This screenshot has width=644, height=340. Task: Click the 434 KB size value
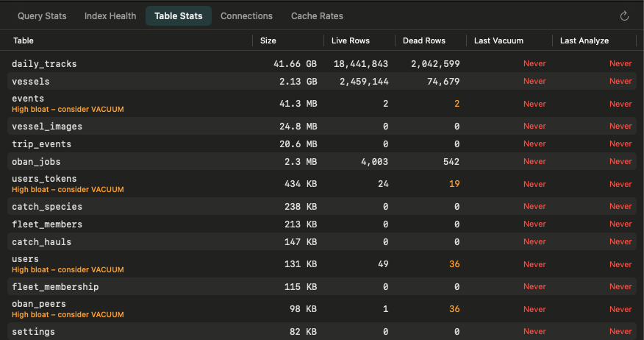coord(301,184)
